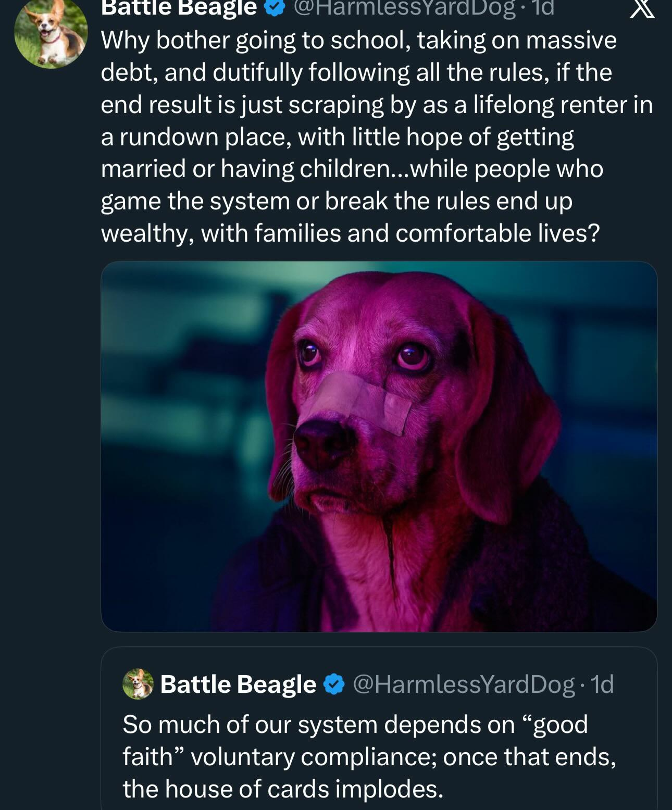
Task: Click verified checkmark in the quoted post
Action: pos(334,684)
